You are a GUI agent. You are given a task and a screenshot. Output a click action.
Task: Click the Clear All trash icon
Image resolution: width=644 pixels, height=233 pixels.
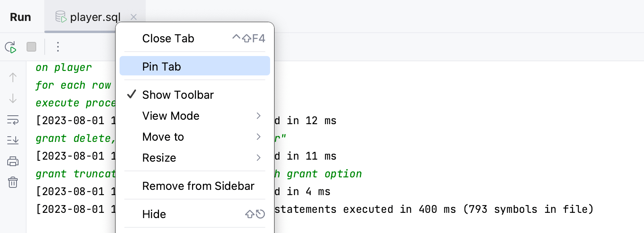pyautogui.click(x=13, y=183)
